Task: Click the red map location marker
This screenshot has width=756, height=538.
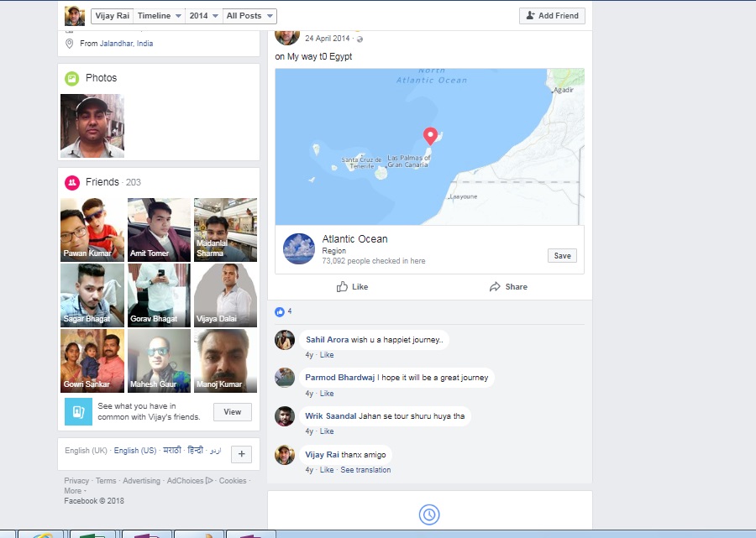Action: click(x=430, y=136)
